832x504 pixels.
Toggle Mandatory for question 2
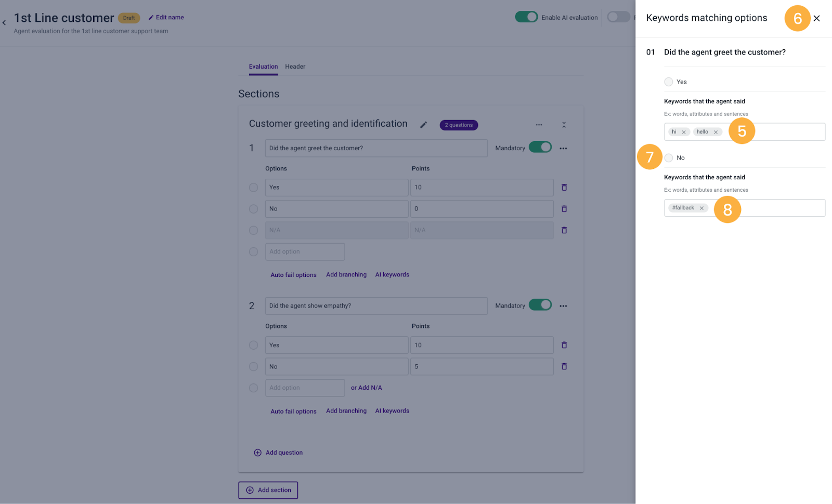(540, 305)
